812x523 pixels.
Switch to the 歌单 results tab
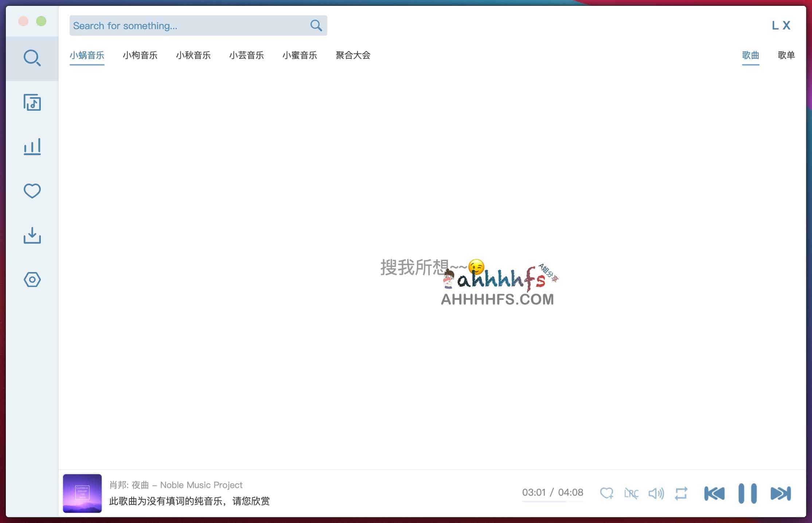[x=786, y=55]
